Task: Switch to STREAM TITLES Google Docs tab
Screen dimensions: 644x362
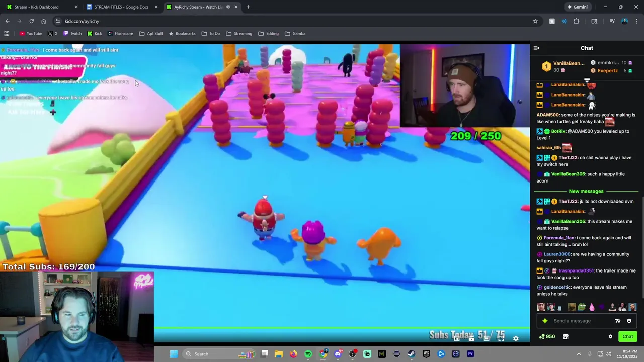Action: coord(121,7)
